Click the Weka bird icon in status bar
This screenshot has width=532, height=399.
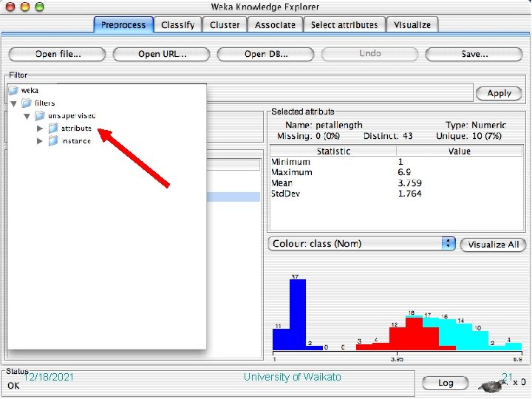pos(491,386)
